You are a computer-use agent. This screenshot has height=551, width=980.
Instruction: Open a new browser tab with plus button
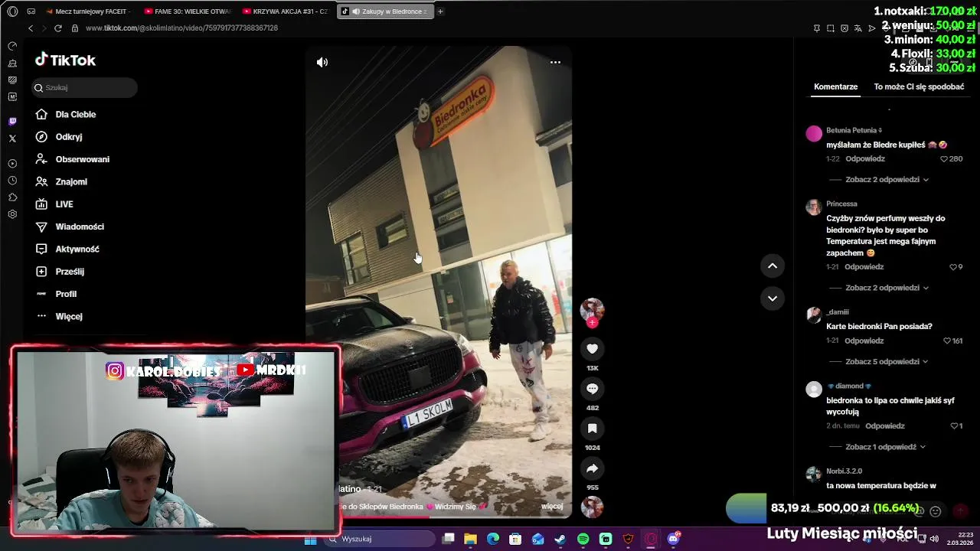(440, 11)
